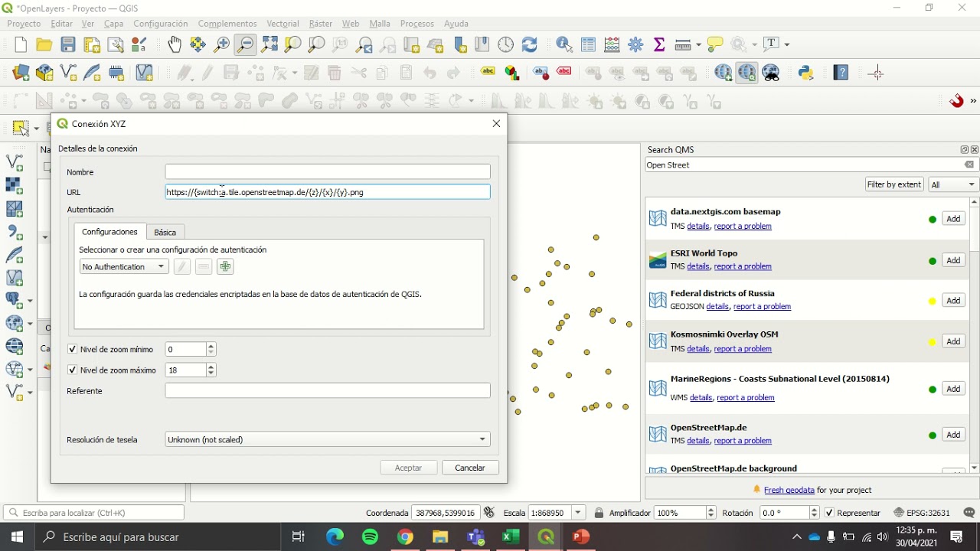
Task: Select the Measure line ruler tool
Action: (683, 45)
